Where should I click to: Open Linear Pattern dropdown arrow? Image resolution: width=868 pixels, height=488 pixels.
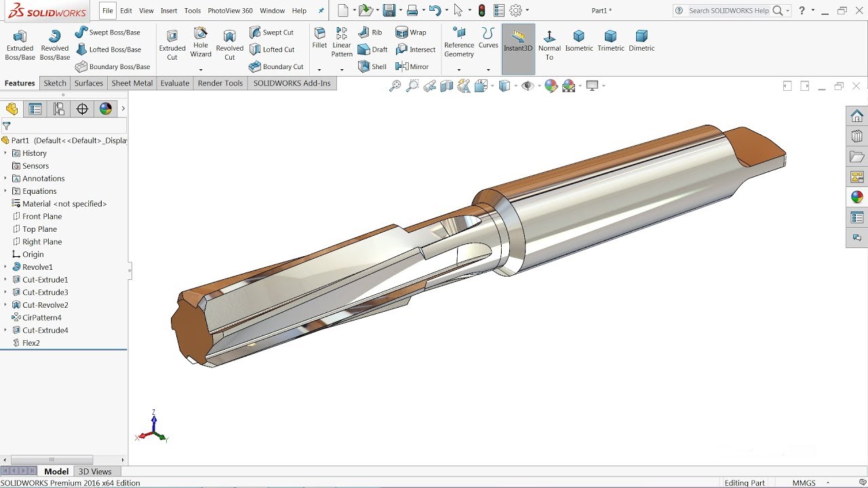(342, 69)
